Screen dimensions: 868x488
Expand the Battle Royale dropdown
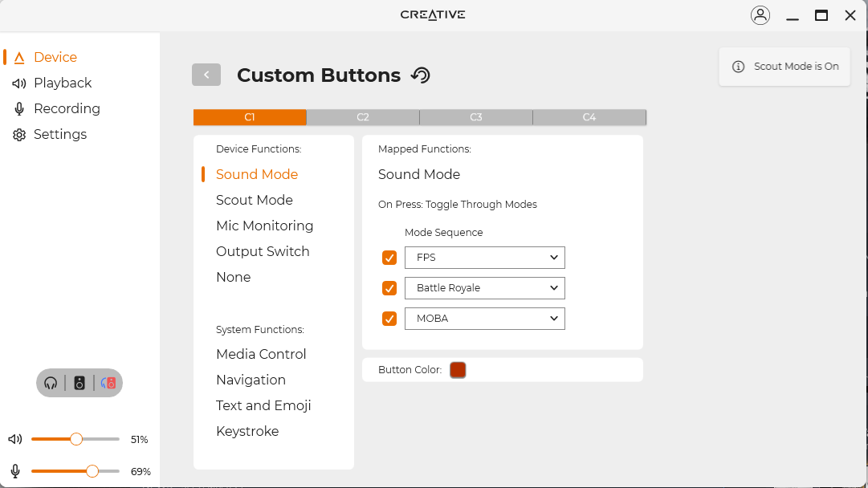click(485, 288)
